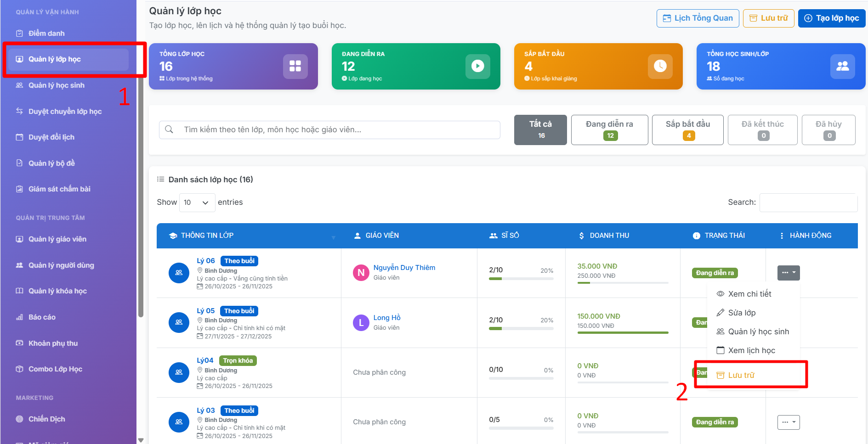Screen dimensions: 868x444
Task: Open the Show entries dropdown
Action: (x=197, y=202)
